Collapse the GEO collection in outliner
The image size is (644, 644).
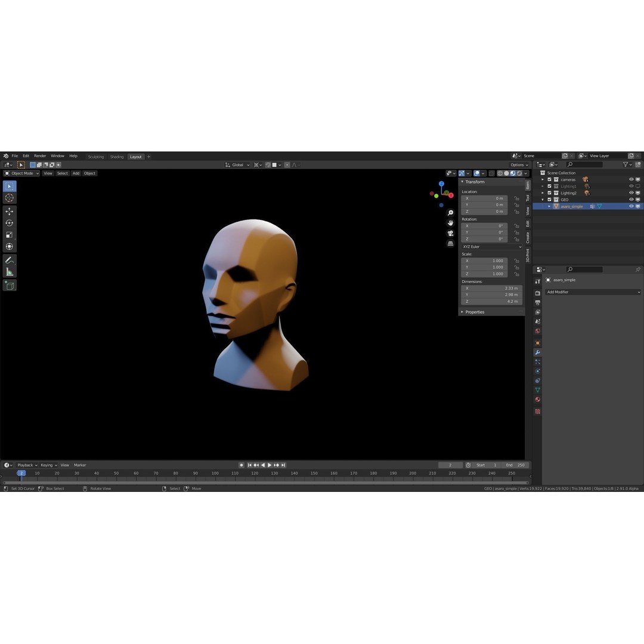pos(543,200)
